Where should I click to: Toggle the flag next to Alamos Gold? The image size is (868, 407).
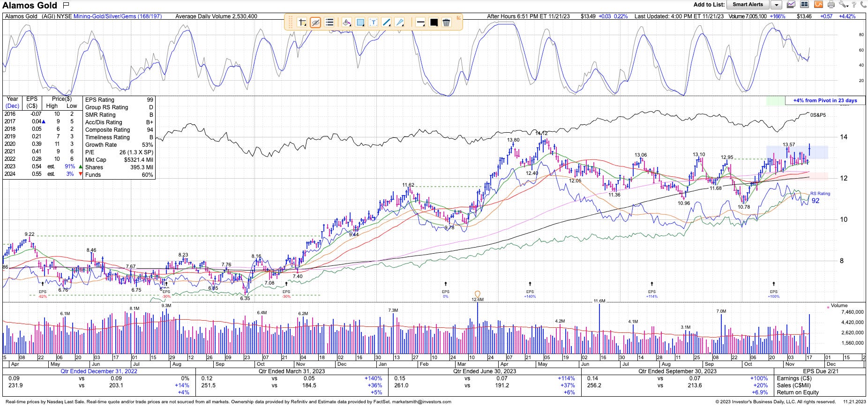pyautogui.click(x=66, y=5)
